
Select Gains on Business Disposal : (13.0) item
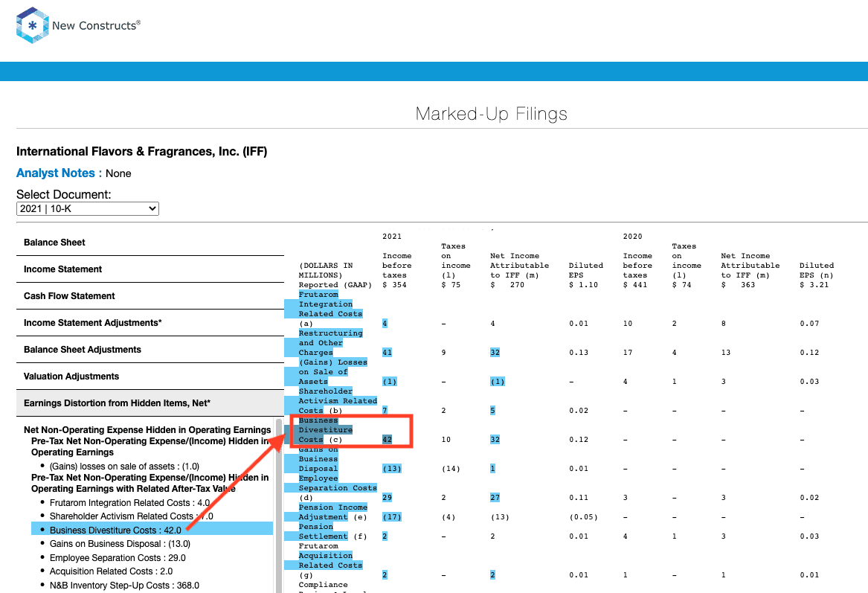click(x=120, y=544)
